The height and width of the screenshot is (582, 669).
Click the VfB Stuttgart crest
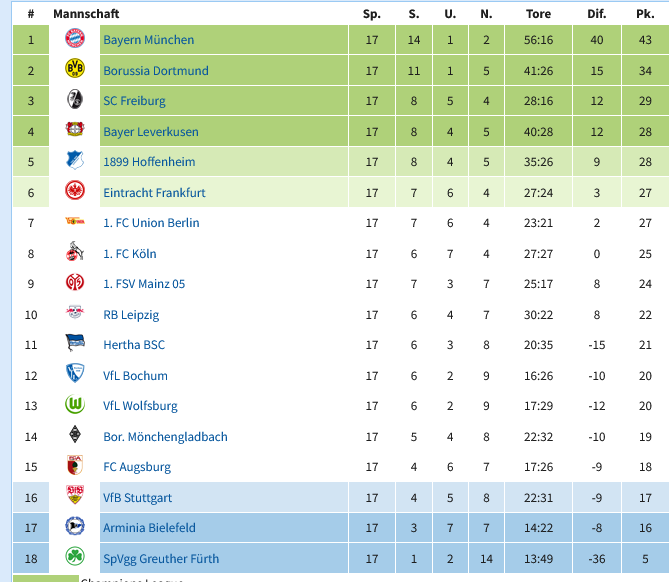click(x=75, y=495)
